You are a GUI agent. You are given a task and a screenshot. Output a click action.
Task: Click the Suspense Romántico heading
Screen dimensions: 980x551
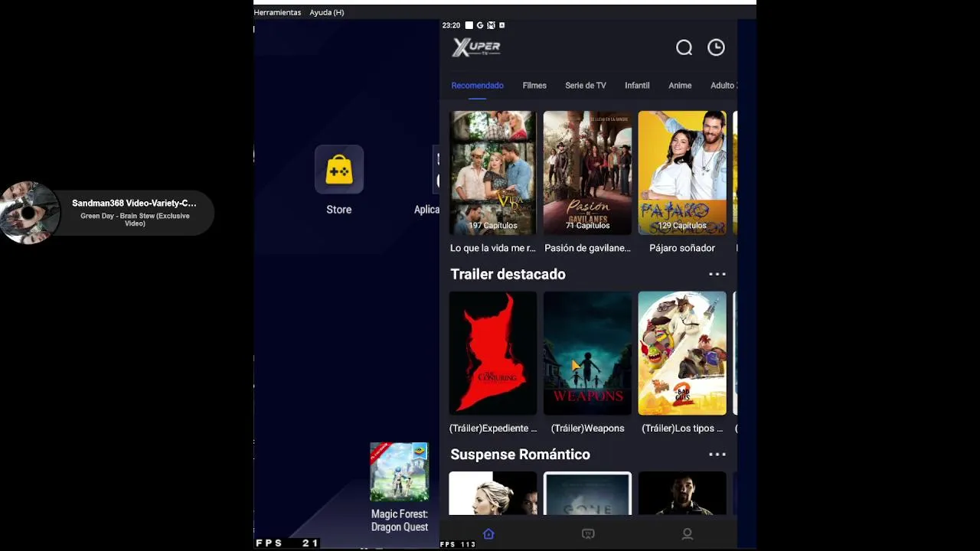tap(520, 455)
